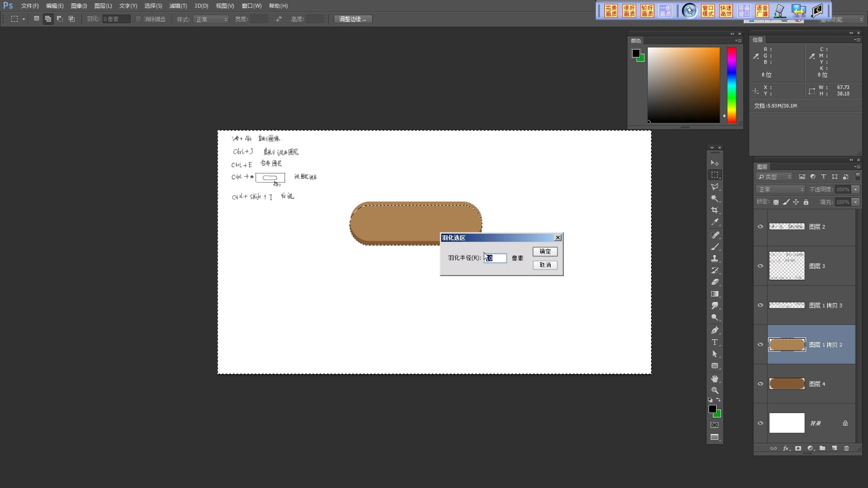The height and width of the screenshot is (488, 868).
Task: Open Color panel flyout menu
Action: click(738, 41)
